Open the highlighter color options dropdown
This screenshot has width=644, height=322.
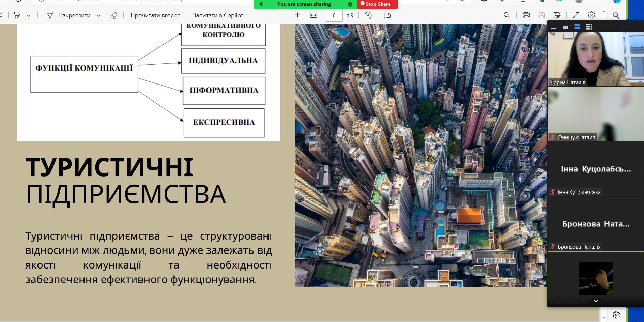tap(29, 15)
